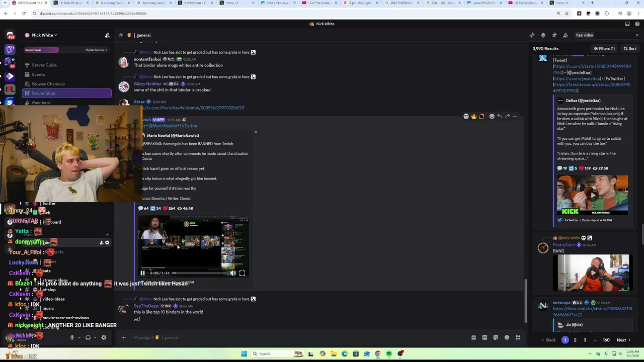The height and width of the screenshot is (362, 644).
Task: Expand microphone input options arrow
Action: pyautogui.click(x=78, y=337)
